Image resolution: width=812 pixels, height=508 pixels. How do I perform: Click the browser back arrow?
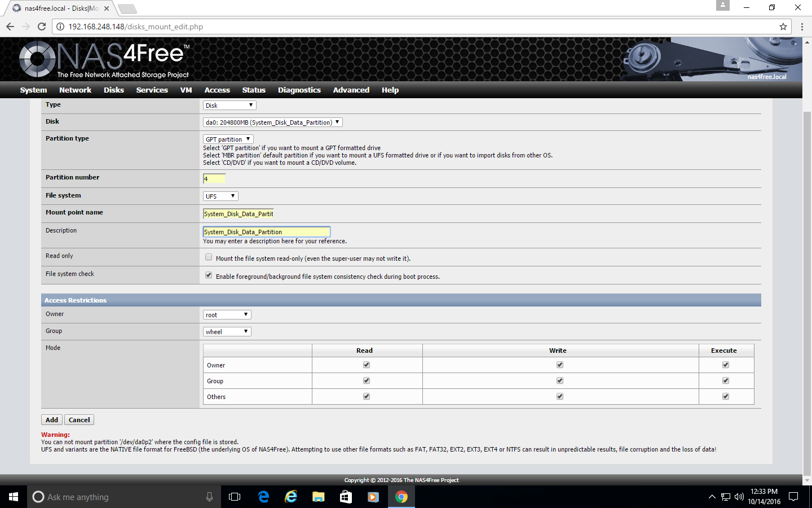pyautogui.click(x=10, y=27)
